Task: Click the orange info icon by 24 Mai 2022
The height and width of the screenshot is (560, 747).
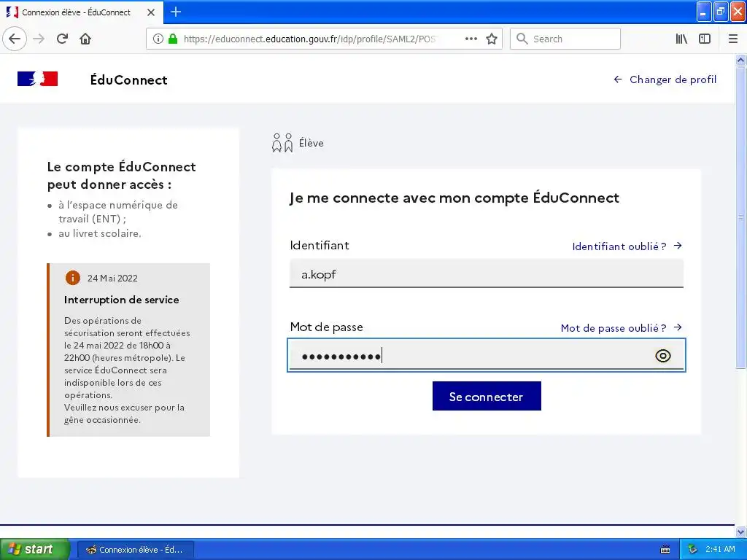Action: [x=73, y=278]
